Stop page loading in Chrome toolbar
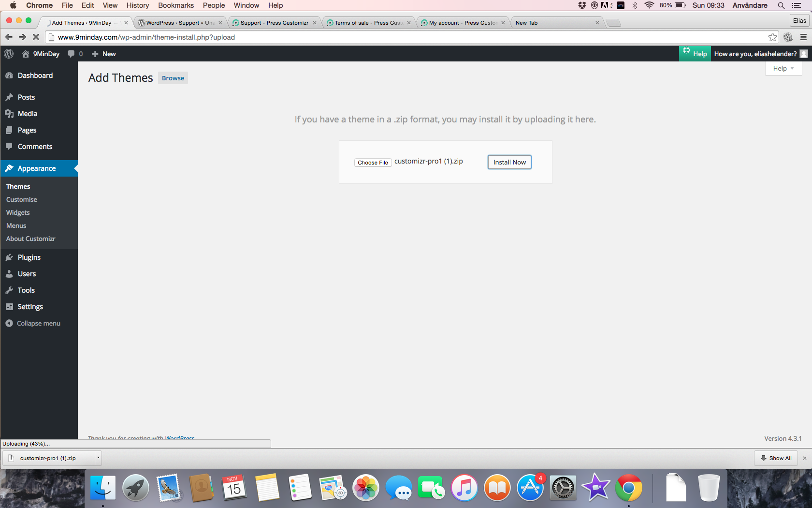 [x=36, y=37]
